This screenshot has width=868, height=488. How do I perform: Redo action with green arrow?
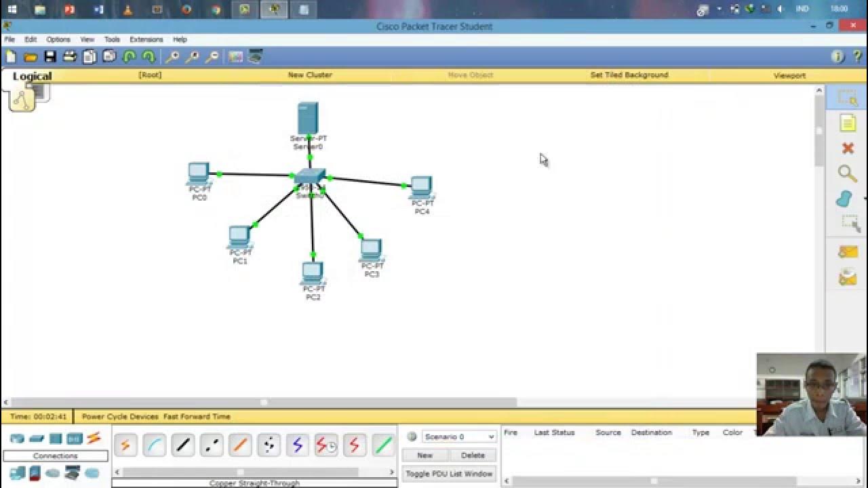coord(149,57)
